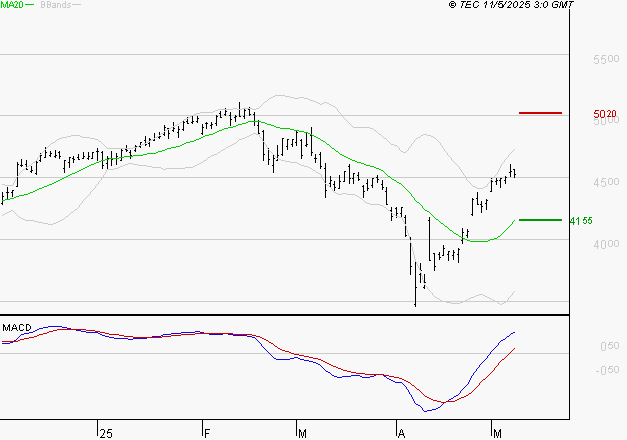Click the red resistance level line
Viewport: 627px width, 440px height.
click(540, 113)
